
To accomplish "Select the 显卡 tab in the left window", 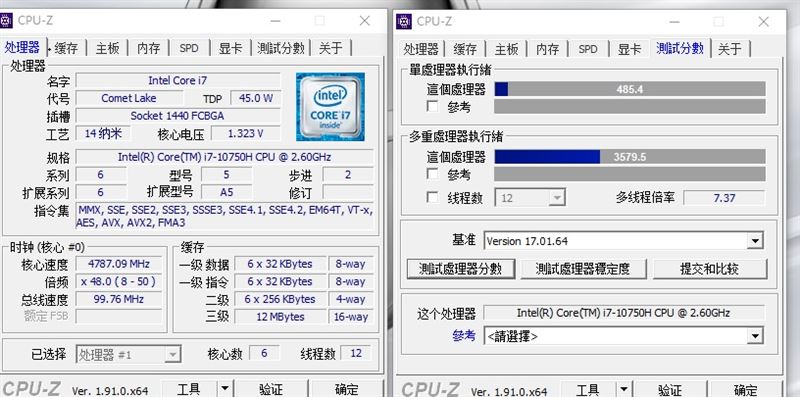I will 231,48.
